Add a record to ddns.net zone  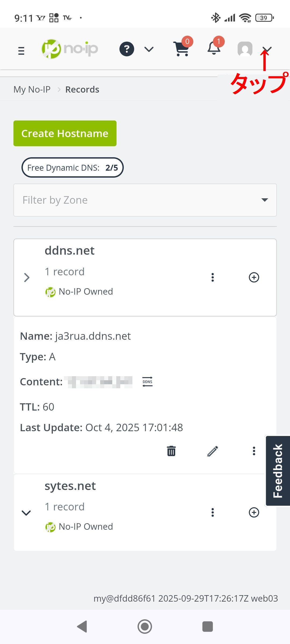[x=254, y=277]
